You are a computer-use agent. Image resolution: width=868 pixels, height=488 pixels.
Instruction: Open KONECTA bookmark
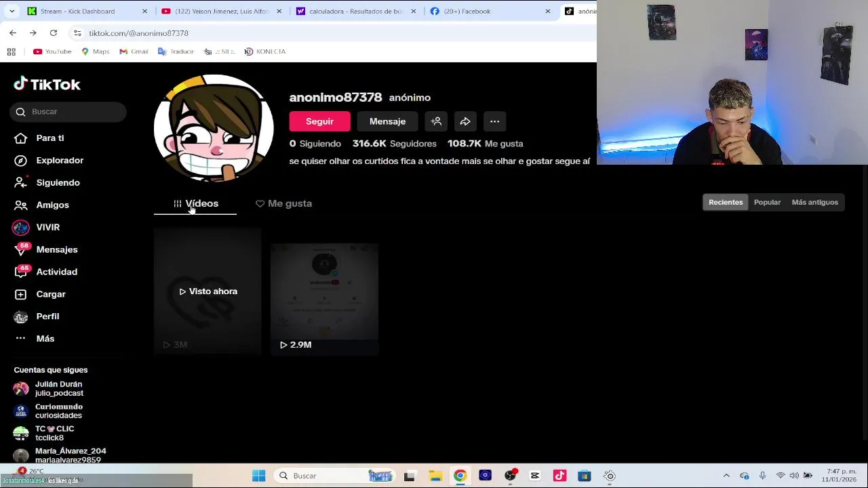pos(265,52)
